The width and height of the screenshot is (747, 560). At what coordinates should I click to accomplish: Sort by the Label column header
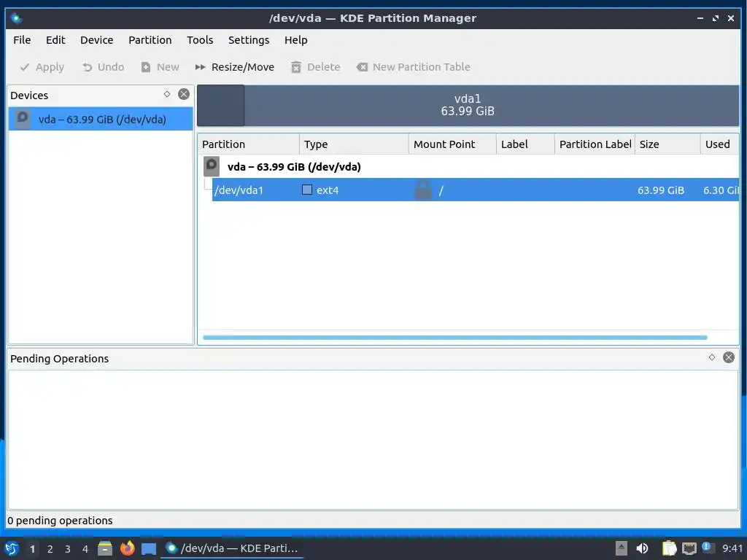525,144
